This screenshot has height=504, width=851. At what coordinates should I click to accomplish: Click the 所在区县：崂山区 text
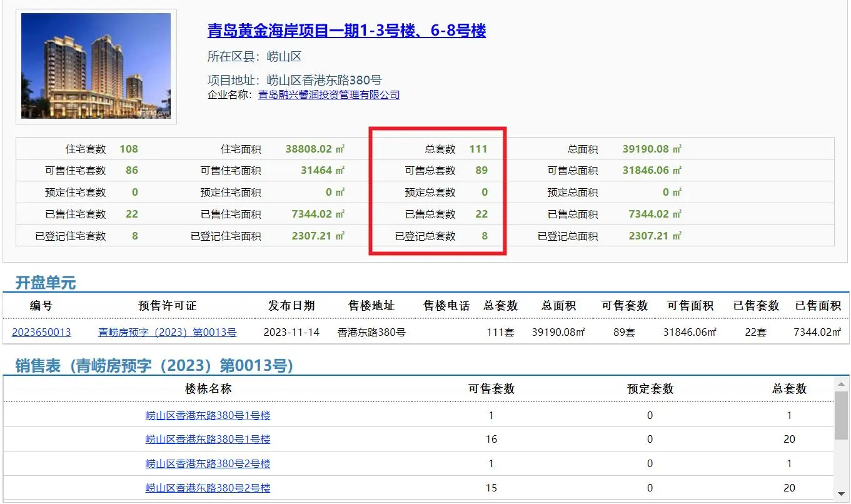[x=254, y=56]
